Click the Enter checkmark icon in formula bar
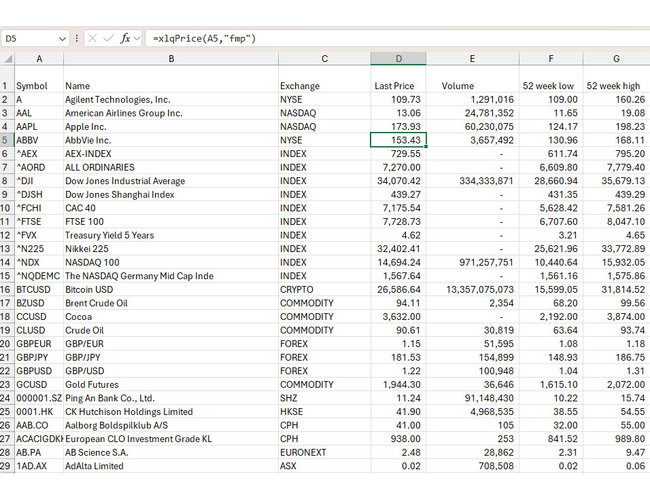The width and height of the screenshot is (650, 500). click(109, 39)
